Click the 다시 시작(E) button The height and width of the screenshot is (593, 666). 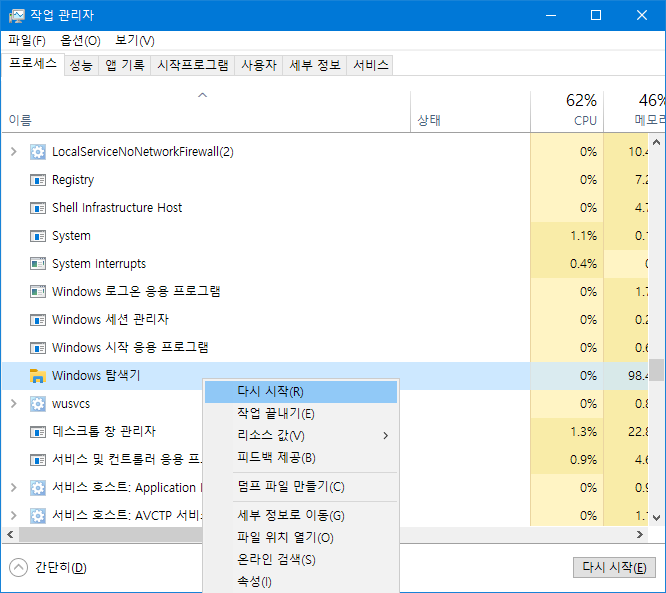[614, 568]
